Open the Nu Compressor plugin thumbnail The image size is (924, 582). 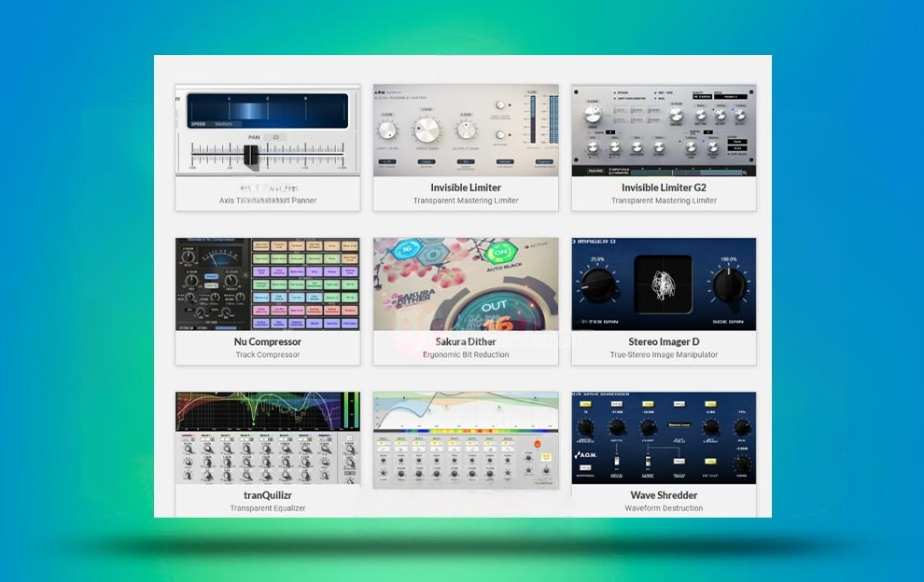click(268, 284)
